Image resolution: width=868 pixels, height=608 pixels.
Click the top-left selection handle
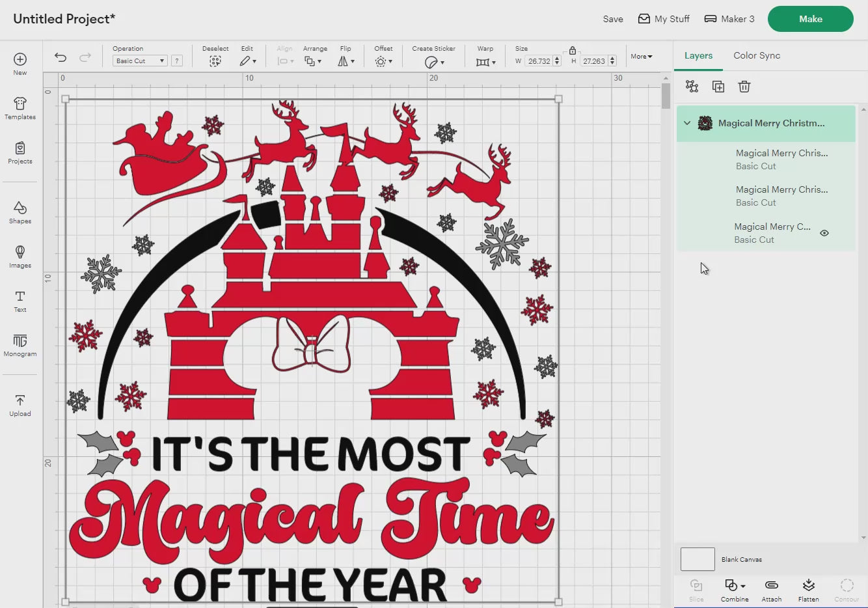(x=65, y=99)
